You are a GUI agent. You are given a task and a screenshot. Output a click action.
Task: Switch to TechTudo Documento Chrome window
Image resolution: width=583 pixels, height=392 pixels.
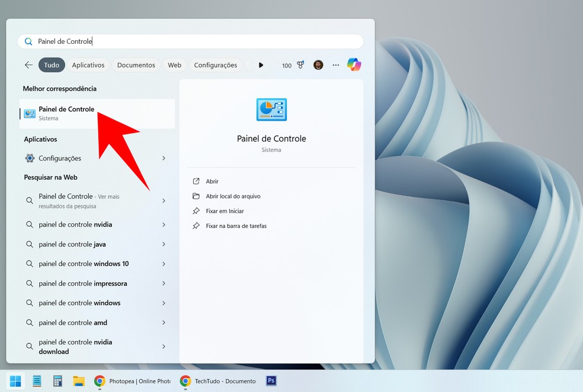218,381
